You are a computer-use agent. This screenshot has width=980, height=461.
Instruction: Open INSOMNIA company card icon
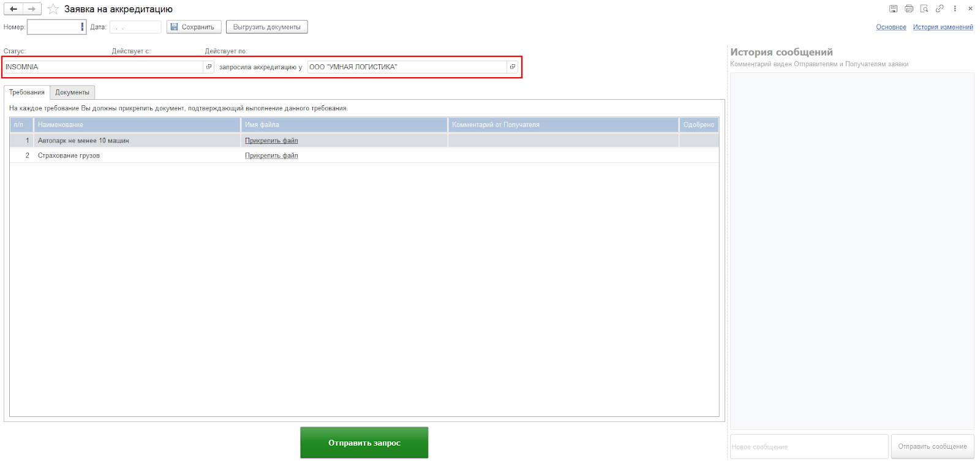(x=209, y=67)
